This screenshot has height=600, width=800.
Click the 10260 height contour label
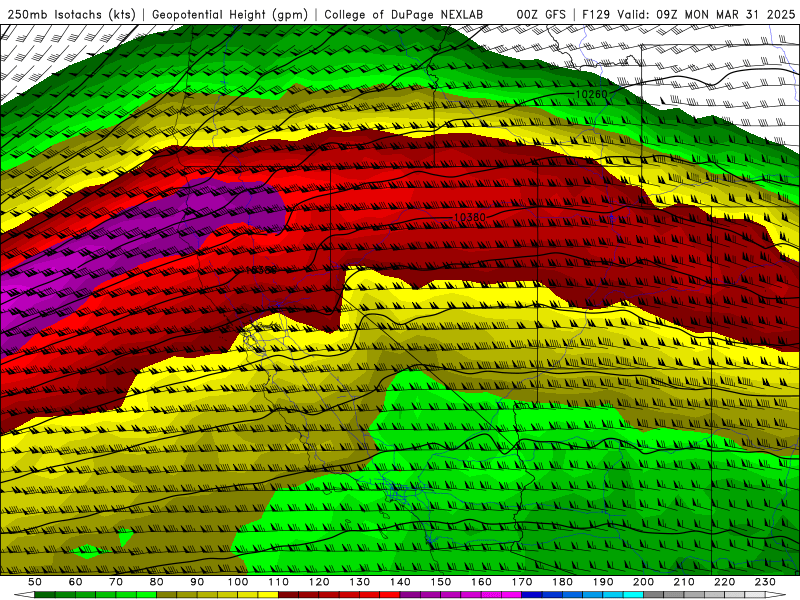click(x=591, y=94)
